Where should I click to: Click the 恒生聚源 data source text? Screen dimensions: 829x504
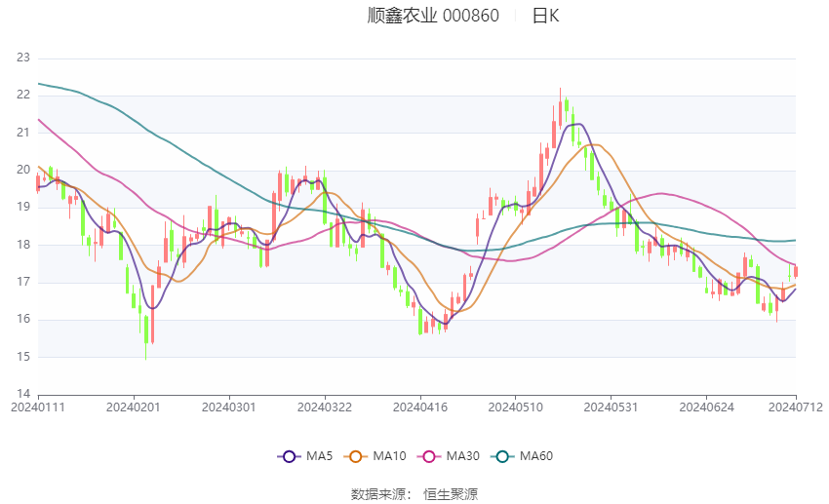[451, 494]
